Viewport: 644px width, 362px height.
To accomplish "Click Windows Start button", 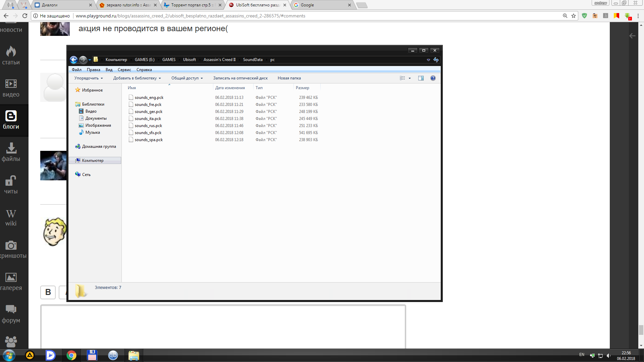I will pos(9,355).
